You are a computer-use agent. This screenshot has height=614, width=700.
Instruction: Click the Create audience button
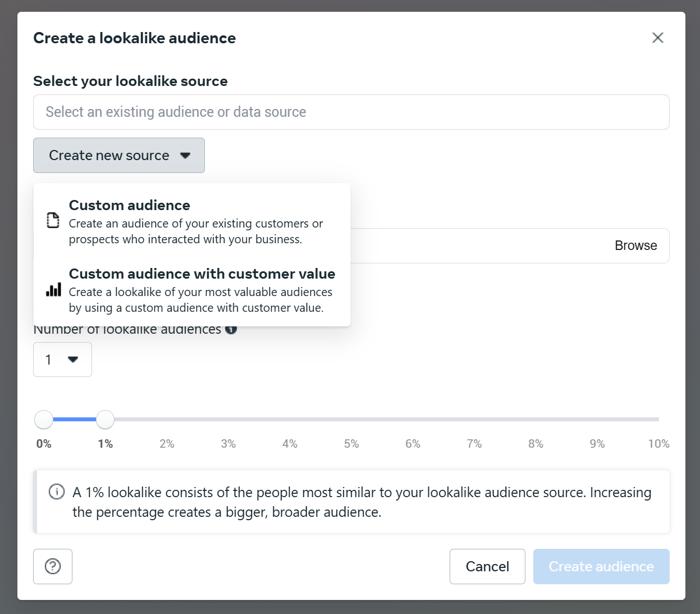point(601,566)
